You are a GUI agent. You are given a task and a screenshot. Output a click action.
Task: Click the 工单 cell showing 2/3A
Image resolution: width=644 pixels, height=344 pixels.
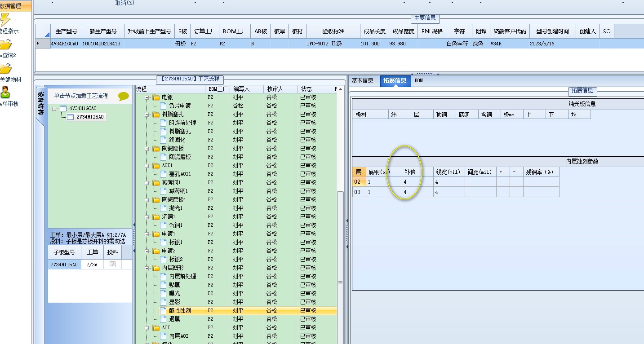[92, 265]
